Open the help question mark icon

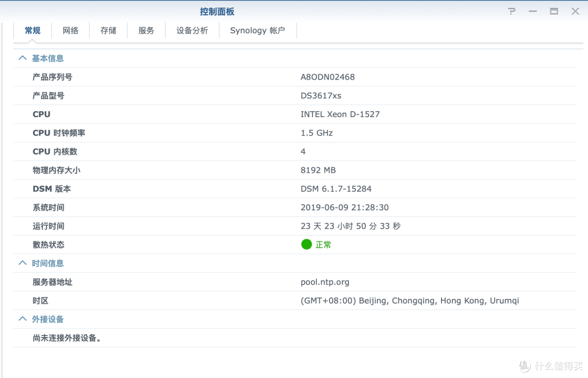tap(511, 11)
